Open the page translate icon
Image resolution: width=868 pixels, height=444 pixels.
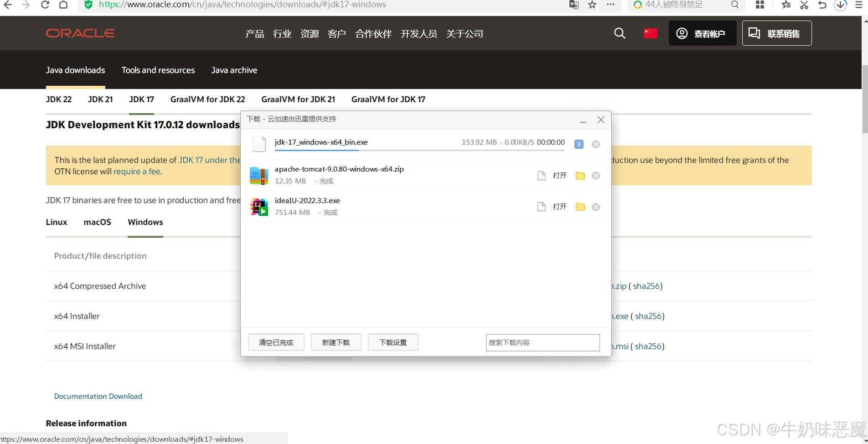point(574,5)
